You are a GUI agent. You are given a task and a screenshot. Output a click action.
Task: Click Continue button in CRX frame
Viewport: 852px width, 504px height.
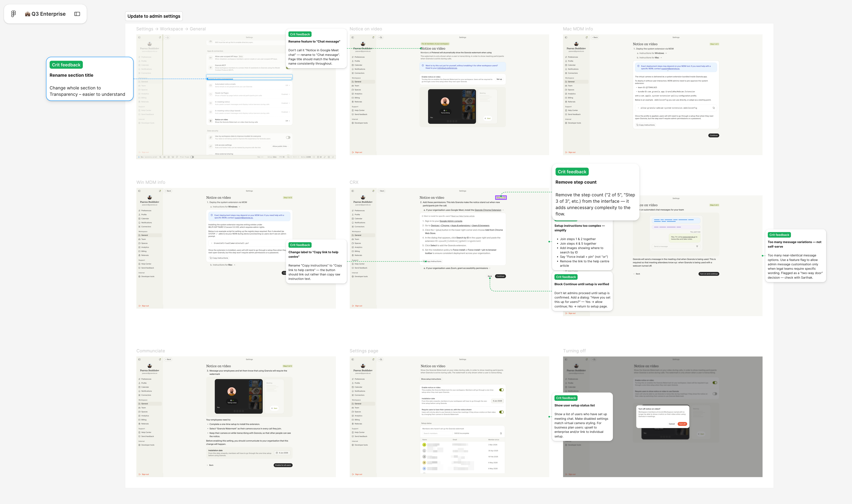(500, 276)
